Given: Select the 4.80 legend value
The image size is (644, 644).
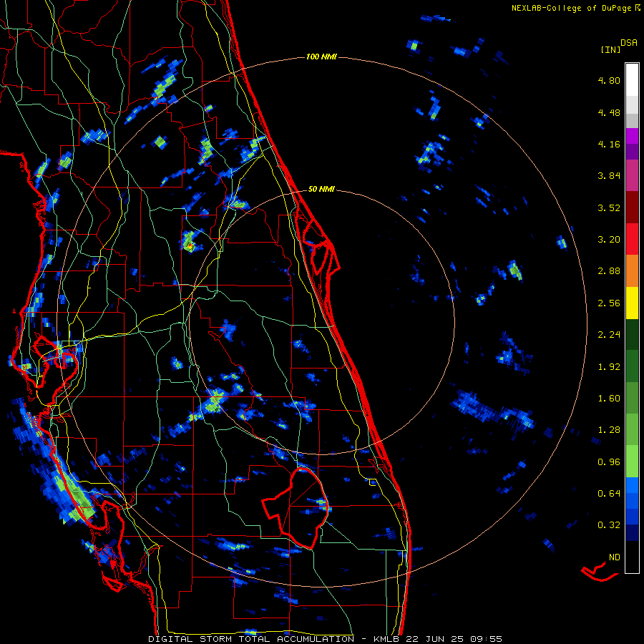Looking at the screenshot, I should 609,80.
